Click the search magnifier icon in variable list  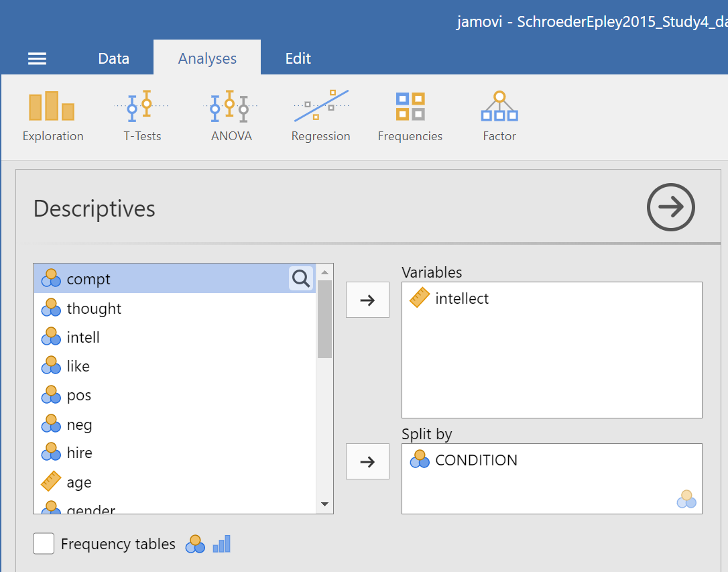301,278
